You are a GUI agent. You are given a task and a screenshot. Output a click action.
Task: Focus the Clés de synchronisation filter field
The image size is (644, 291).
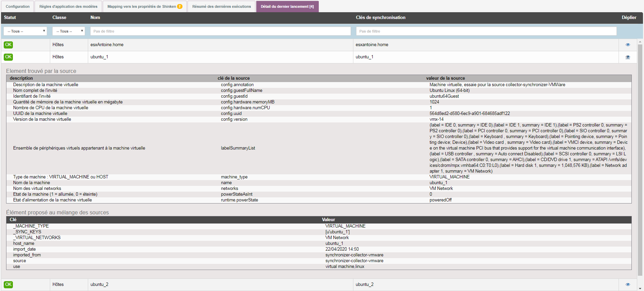(x=486, y=31)
